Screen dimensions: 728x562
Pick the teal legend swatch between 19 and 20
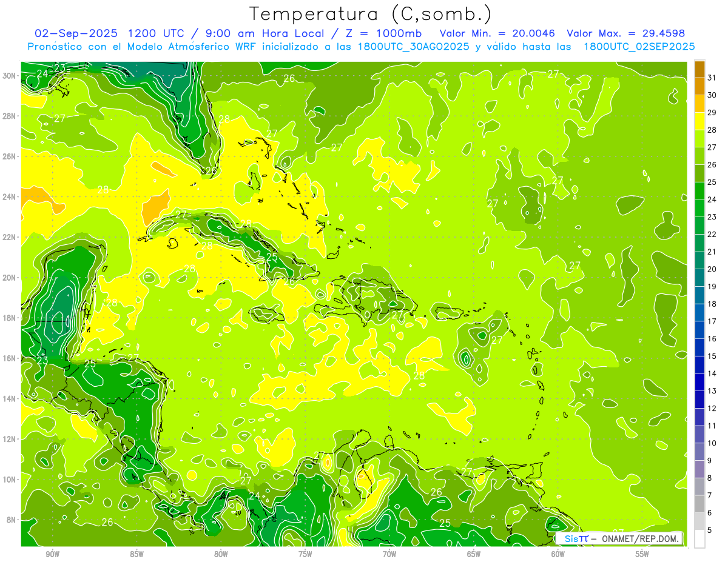(x=699, y=278)
